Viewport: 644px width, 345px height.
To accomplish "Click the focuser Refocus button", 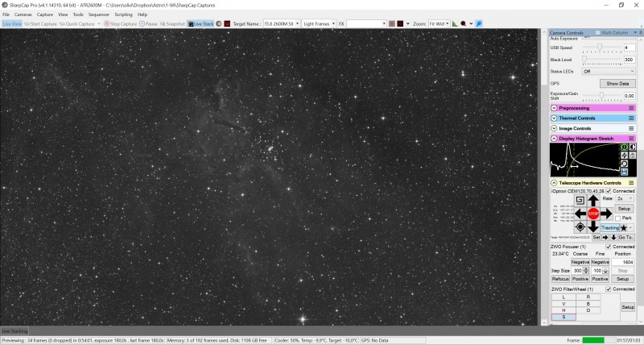I will click(560, 279).
